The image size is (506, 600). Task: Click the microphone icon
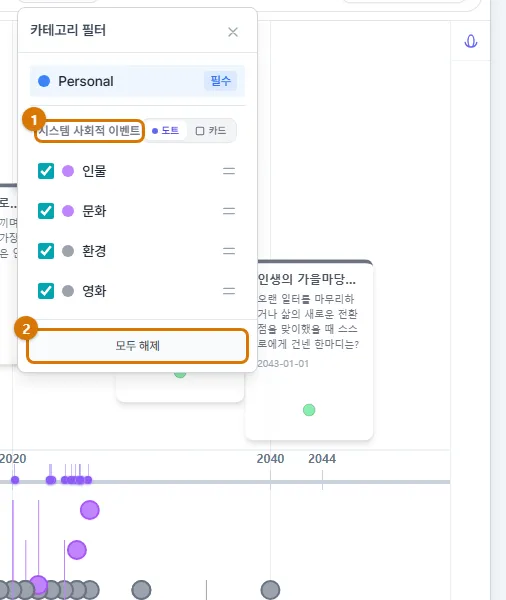[470, 41]
